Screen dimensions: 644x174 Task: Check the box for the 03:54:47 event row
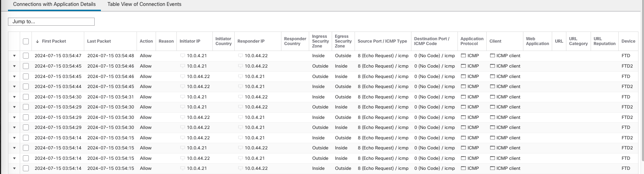coord(26,55)
